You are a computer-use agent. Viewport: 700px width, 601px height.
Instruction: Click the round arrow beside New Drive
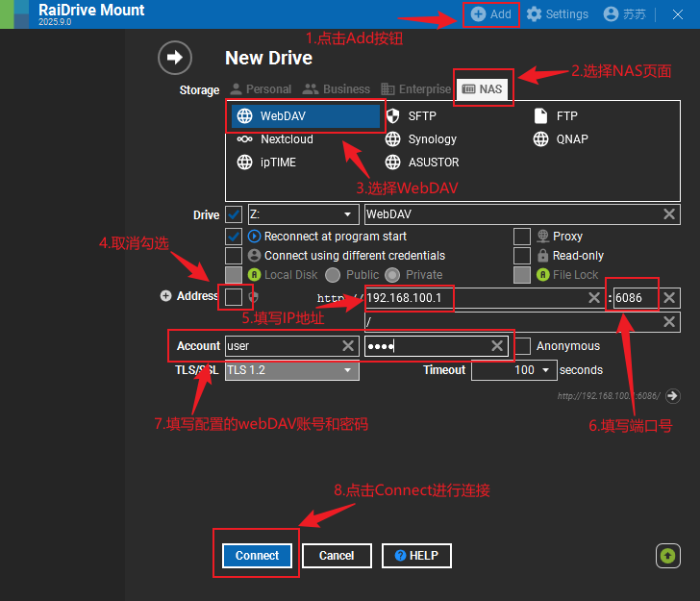tap(175, 58)
